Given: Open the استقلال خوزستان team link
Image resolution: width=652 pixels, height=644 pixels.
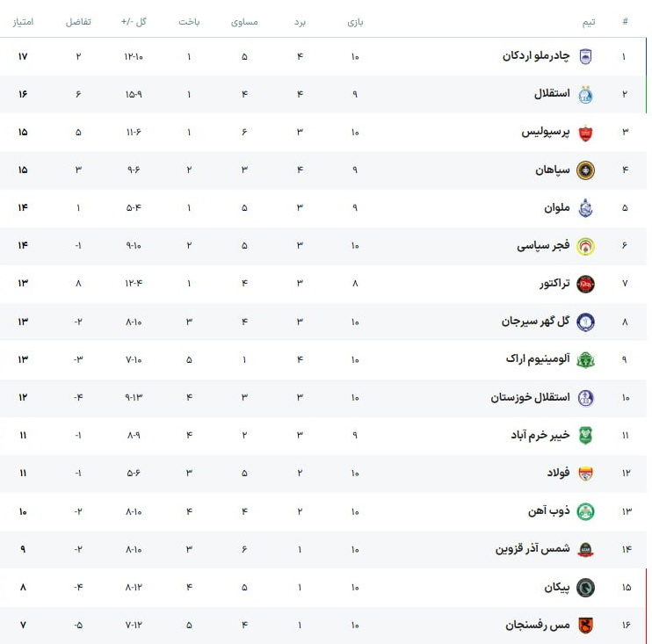Looking at the screenshot, I should coord(530,397).
